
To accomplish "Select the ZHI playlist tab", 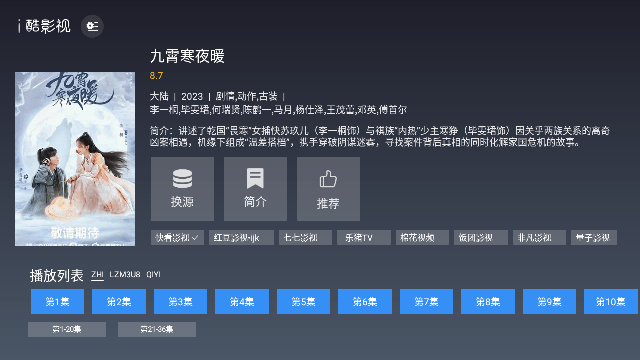I will 97,275.
